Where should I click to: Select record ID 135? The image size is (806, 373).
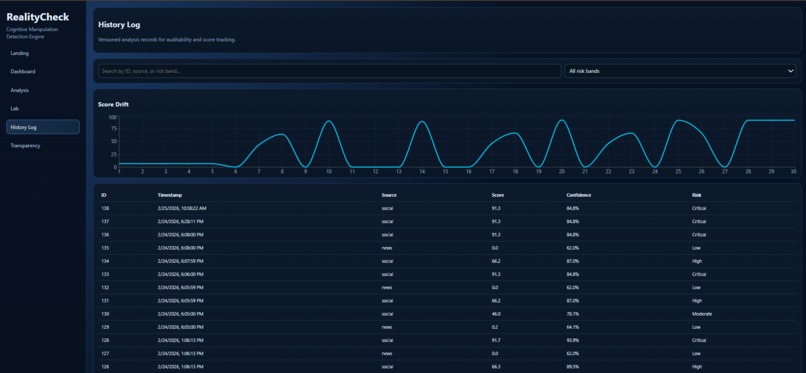coord(105,248)
